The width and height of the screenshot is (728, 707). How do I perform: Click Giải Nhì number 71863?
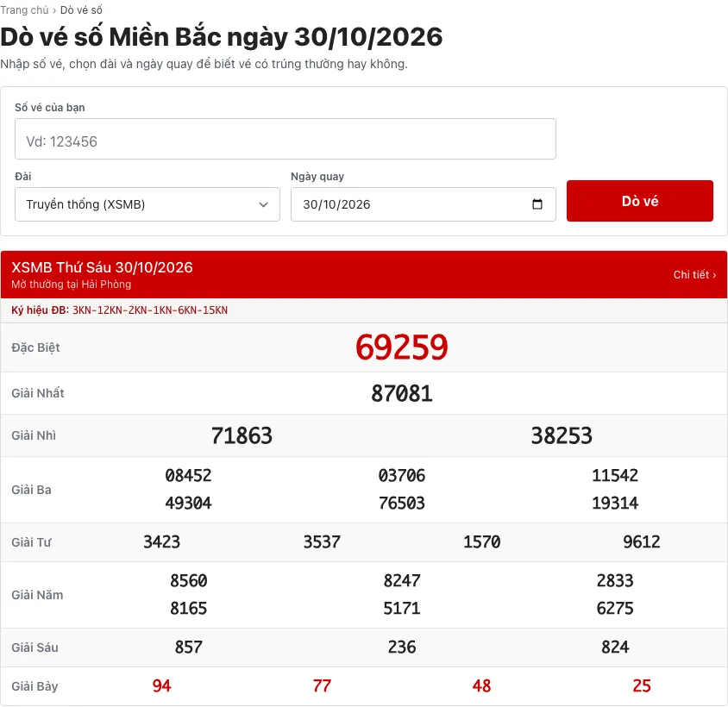point(242,436)
